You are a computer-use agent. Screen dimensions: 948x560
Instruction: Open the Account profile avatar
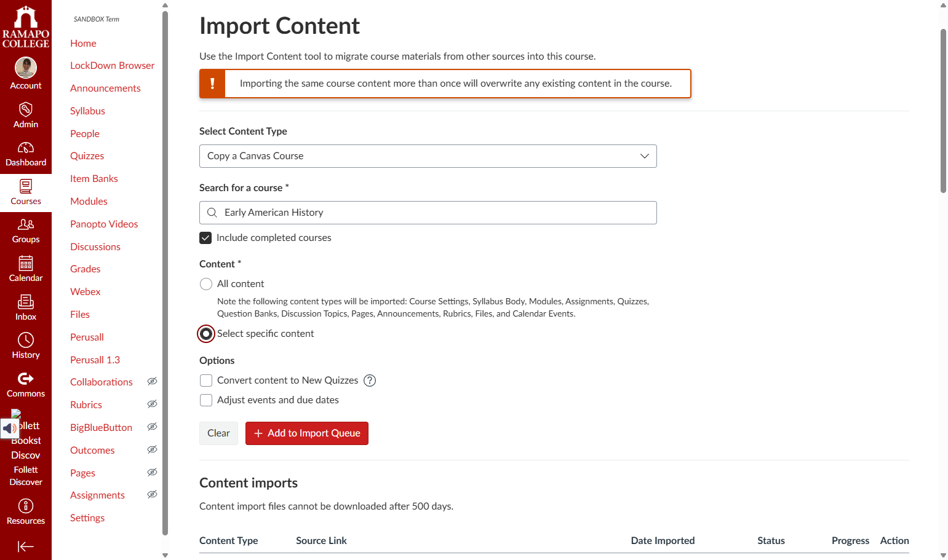pos(26,68)
